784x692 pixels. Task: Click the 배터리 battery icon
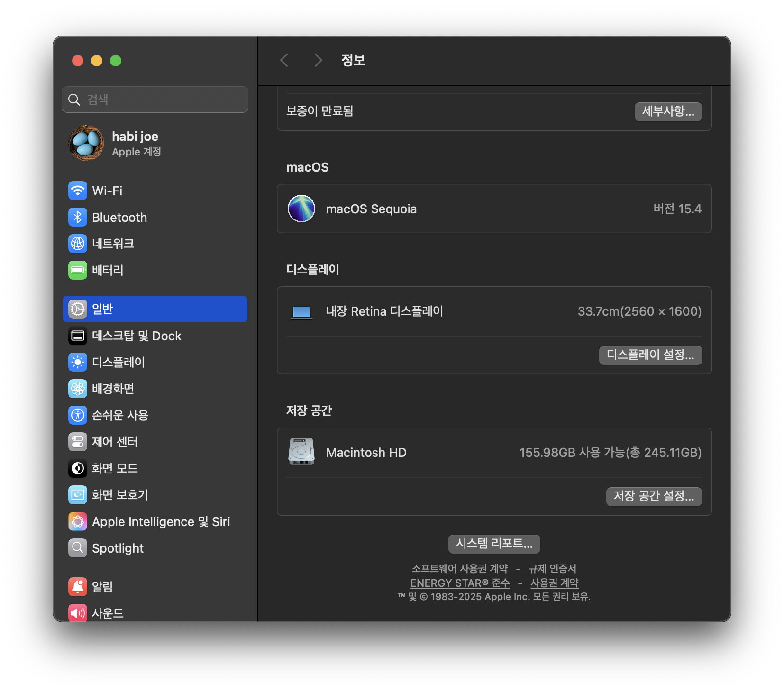(x=78, y=270)
